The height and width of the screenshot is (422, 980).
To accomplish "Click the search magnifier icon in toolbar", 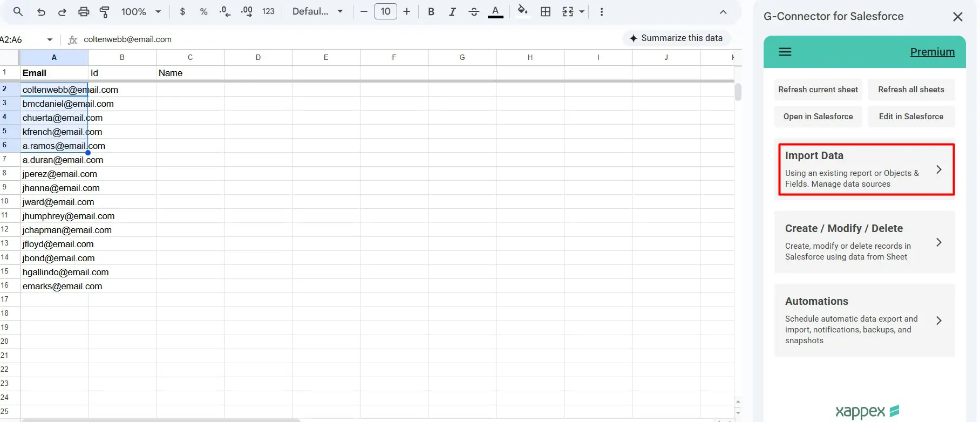I will tap(18, 11).
